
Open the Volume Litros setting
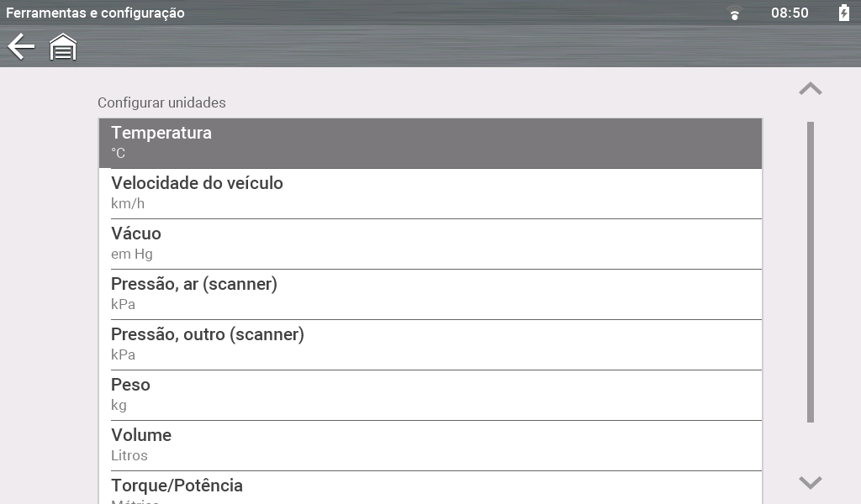coord(430,445)
